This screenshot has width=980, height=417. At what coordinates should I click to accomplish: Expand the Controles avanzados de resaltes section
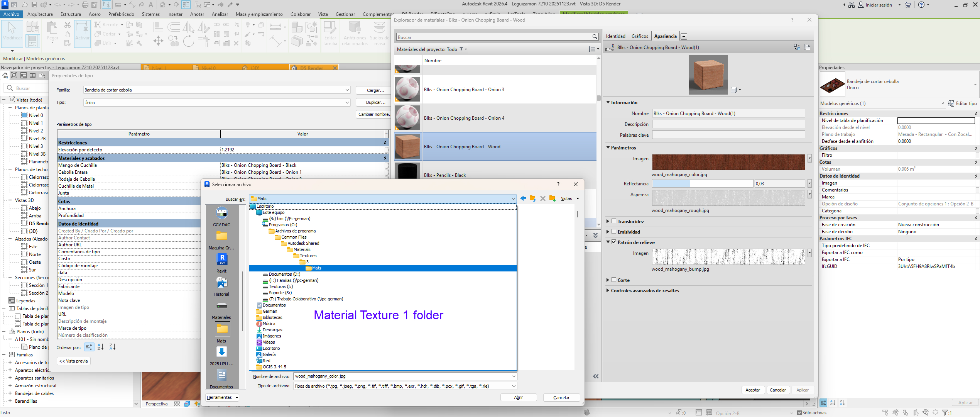[x=608, y=291]
